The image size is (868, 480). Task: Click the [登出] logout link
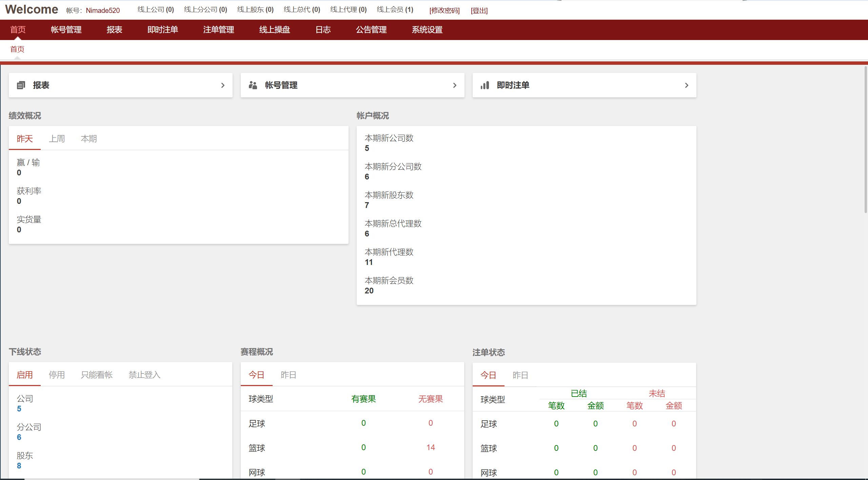(x=479, y=11)
